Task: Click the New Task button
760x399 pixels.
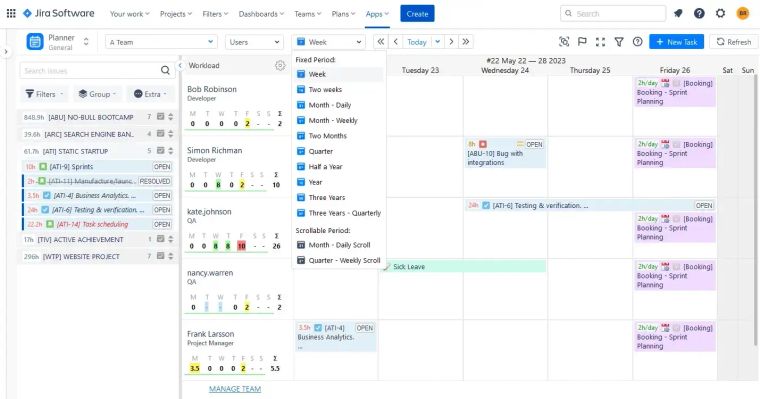Action: click(x=677, y=42)
